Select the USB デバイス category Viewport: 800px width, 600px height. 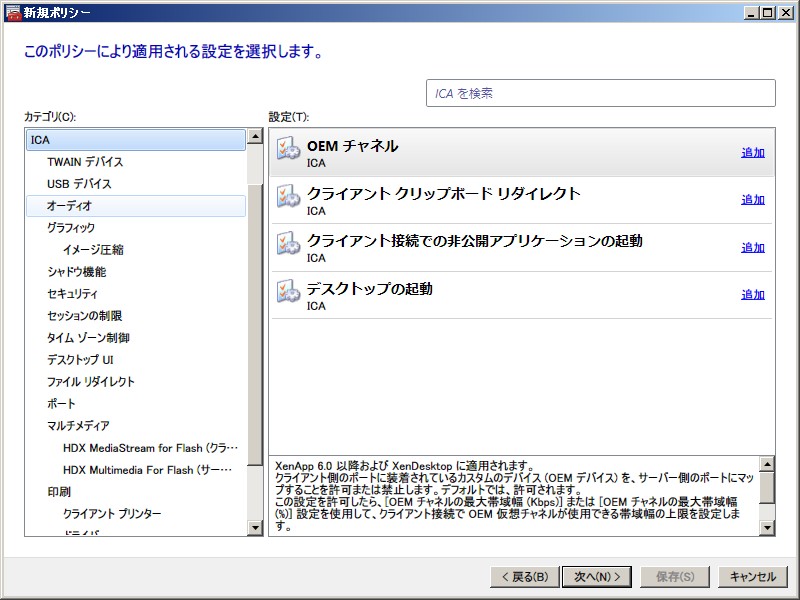(x=79, y=184)
